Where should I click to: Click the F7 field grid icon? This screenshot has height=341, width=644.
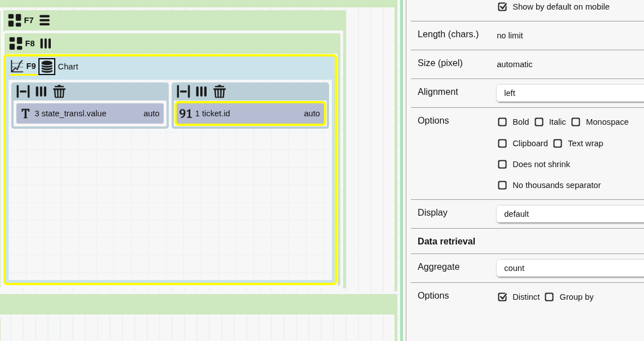[x=15, y=20]
